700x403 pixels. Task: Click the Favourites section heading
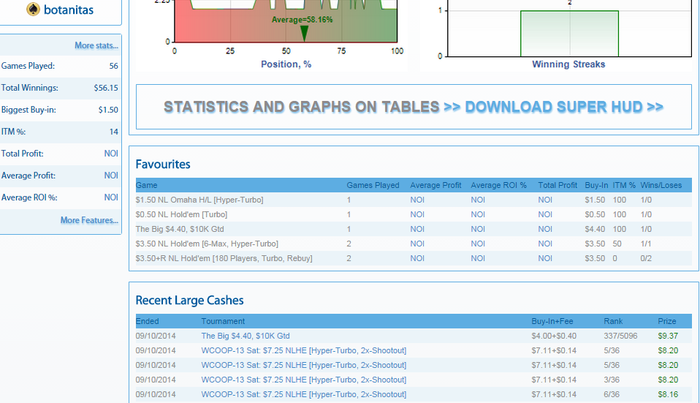pyautogui.click(x=163, y=164)
